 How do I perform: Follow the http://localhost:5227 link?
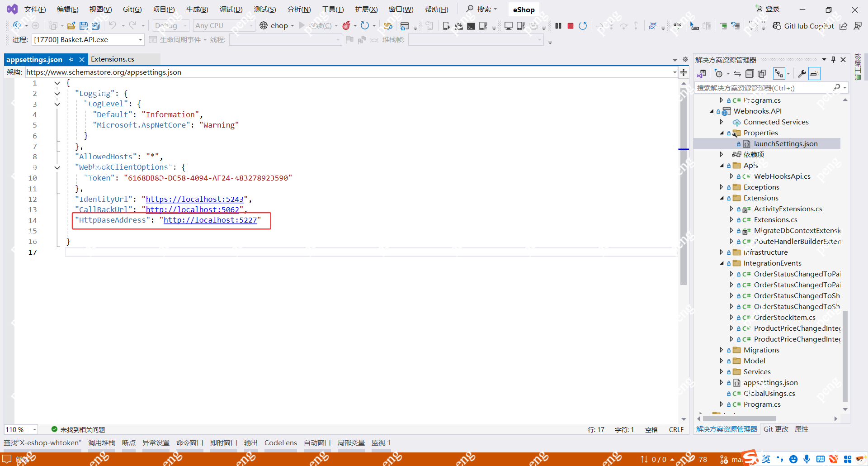coord(210,220)
